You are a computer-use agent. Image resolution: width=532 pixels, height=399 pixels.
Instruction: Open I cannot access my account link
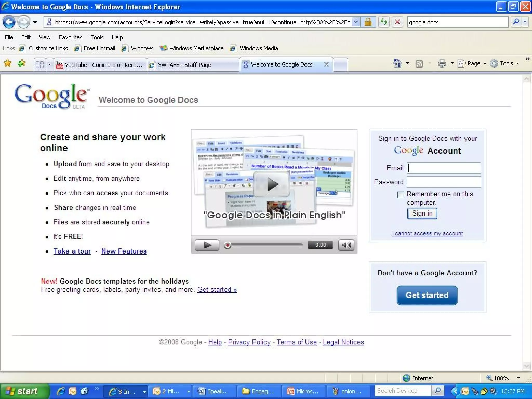click(428, 234)
